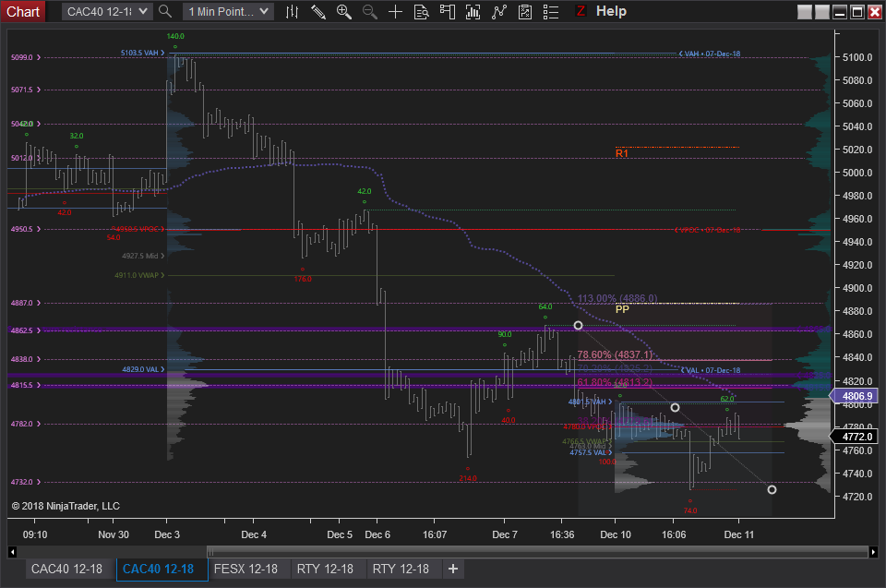Click the red 214.0 swing low label
Image resolution: width=886 pixels, height=588 pixels.
(x=468, y=478)
